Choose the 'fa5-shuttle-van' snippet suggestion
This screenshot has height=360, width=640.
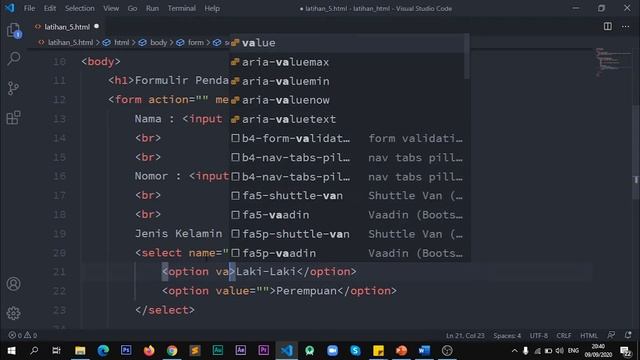coord(347,196)
